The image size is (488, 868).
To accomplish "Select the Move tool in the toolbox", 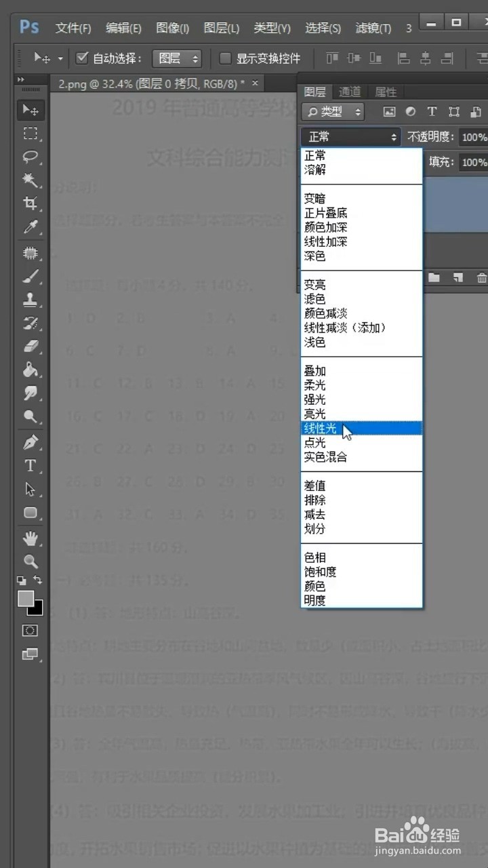I will [x=30, y=109].
